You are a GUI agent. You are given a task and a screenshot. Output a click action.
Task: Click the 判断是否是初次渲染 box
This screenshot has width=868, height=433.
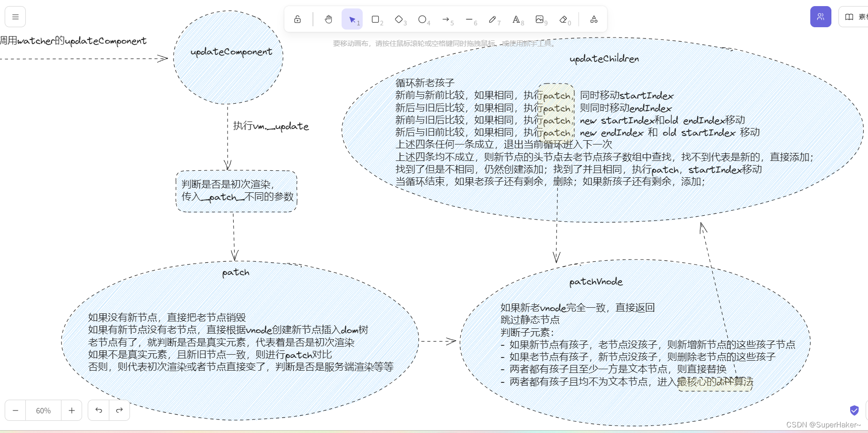pyautogui.click(x=236, y=191)
